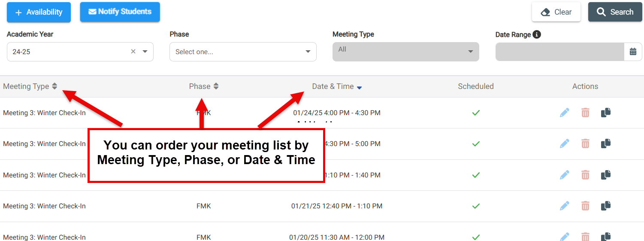Duplicate the 01/21/25 12:40 PM meeting
This screenshot has height=241, width=644.
606,206
